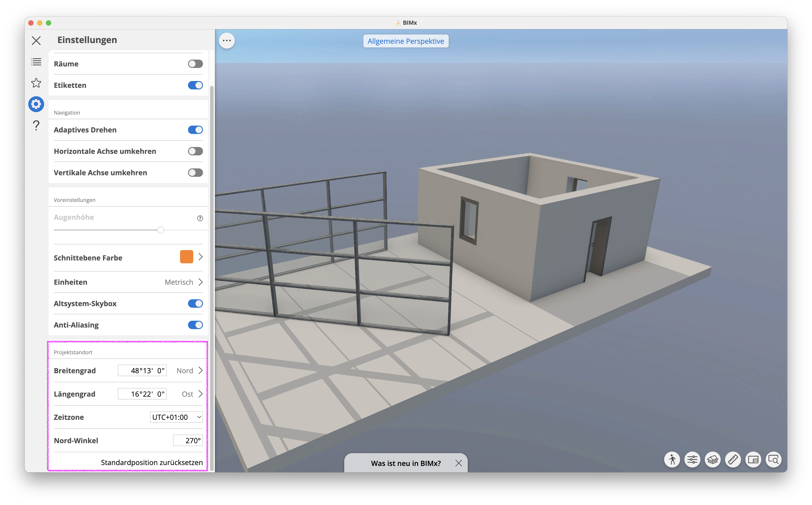Image resolution: width=812 pixels, height=505 pixels.
Task: Open Längengrad Ost direction chevron
Action: [201, 394]
